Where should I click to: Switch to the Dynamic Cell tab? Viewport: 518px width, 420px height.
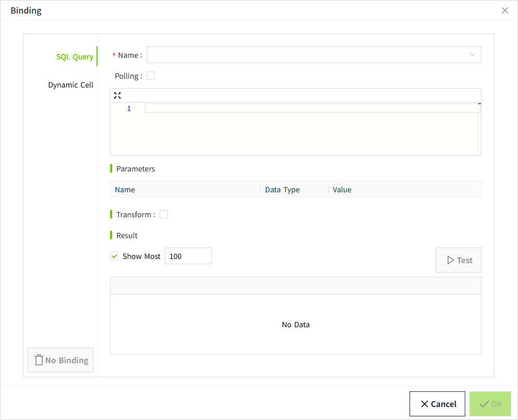click(x=70, y=85)
